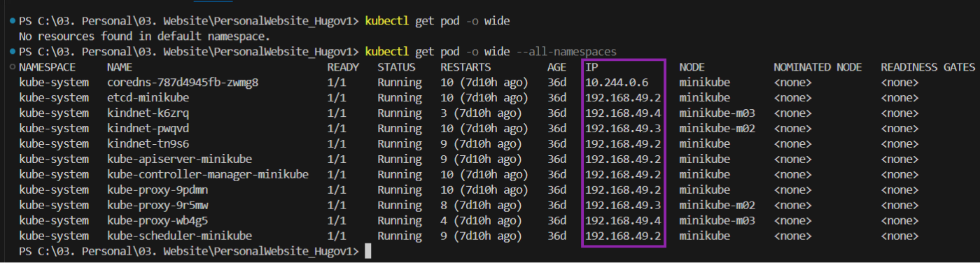
Task: Click 36d age in coredns row
Action: click(x=557, y=83)
